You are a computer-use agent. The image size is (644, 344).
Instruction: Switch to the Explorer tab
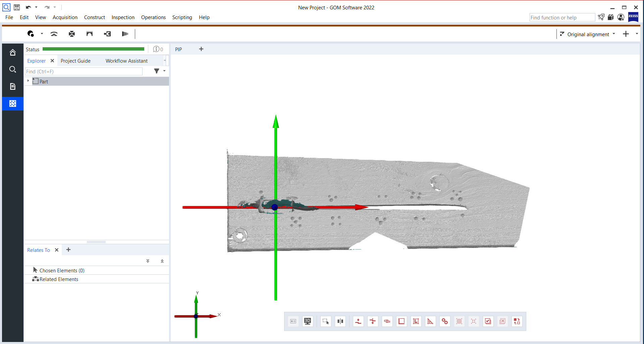[36, 61]
